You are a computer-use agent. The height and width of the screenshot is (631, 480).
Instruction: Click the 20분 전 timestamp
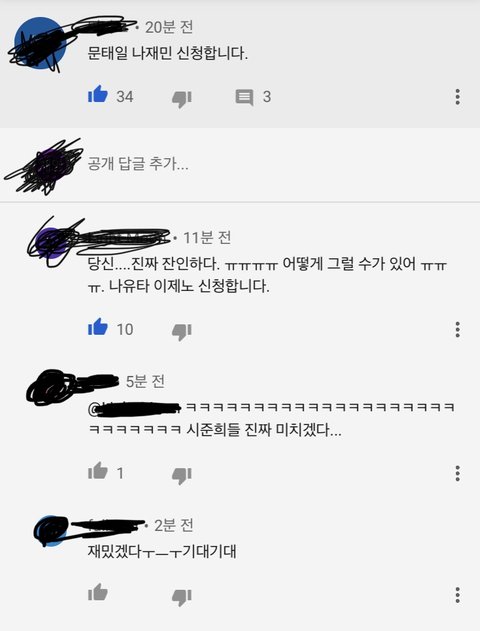169,27
